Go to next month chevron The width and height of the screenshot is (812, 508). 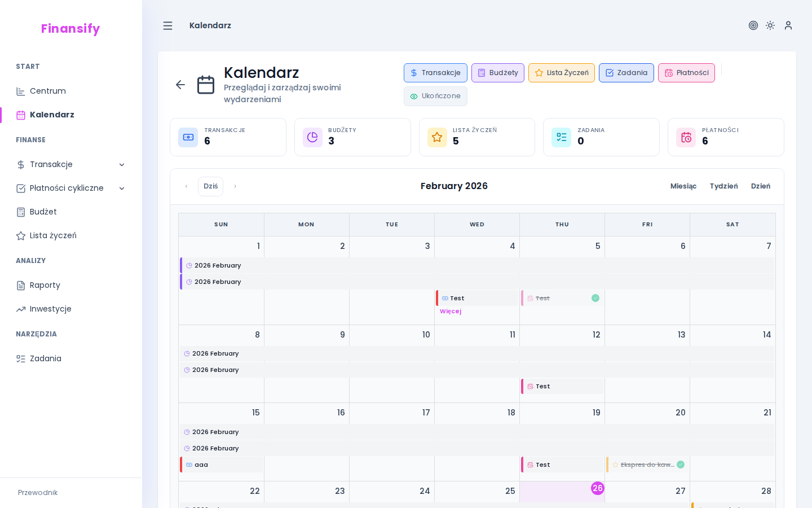click(235, 186)
